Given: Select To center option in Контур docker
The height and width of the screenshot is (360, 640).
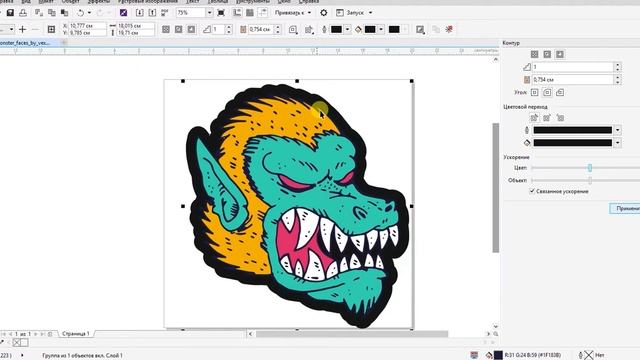Looking at the screenshot, I should click(x=534, y=54).
